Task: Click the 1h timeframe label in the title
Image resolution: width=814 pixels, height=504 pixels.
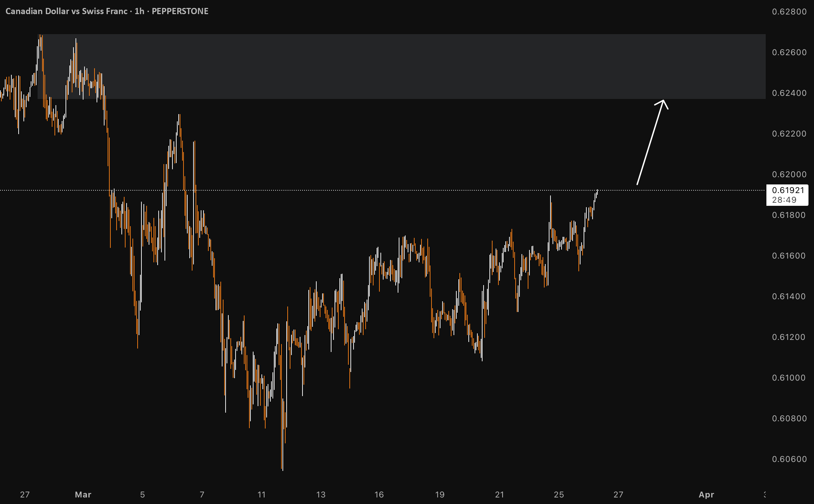Action: coord(139,11)
